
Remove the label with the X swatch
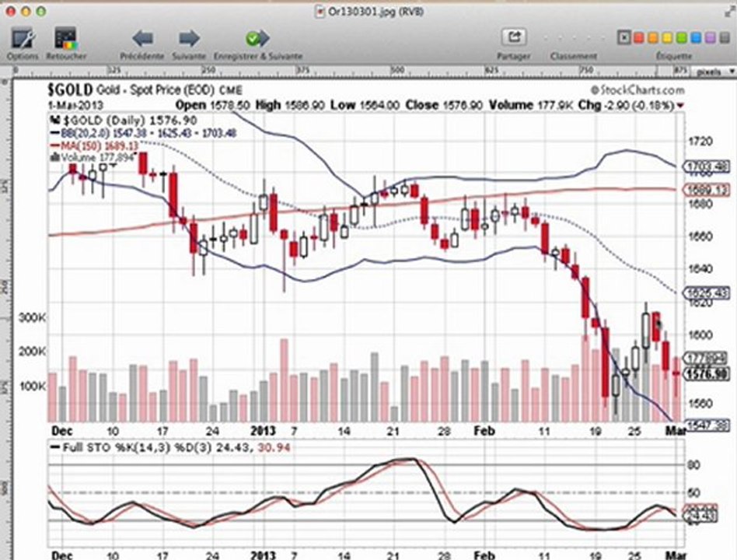623,37
